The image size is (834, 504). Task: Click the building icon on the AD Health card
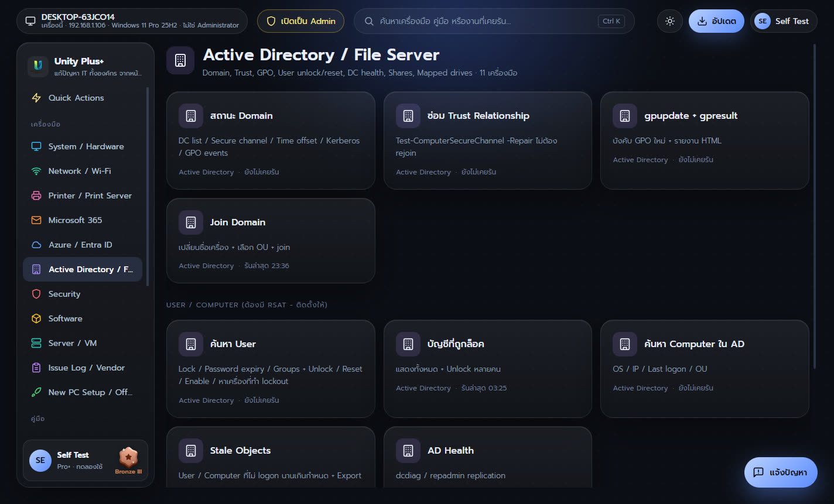(408, 451)
